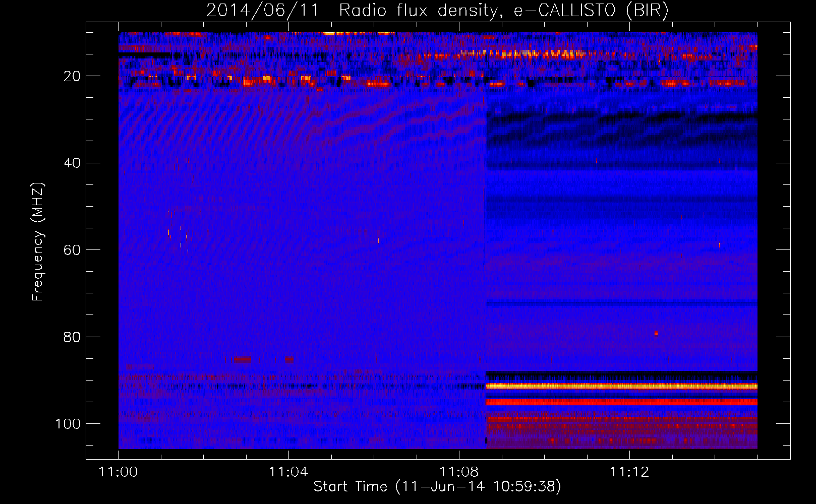This screenshot has height=504, width=816.
Task: Click the '11:04' time tick label
Action: [288, 472]
